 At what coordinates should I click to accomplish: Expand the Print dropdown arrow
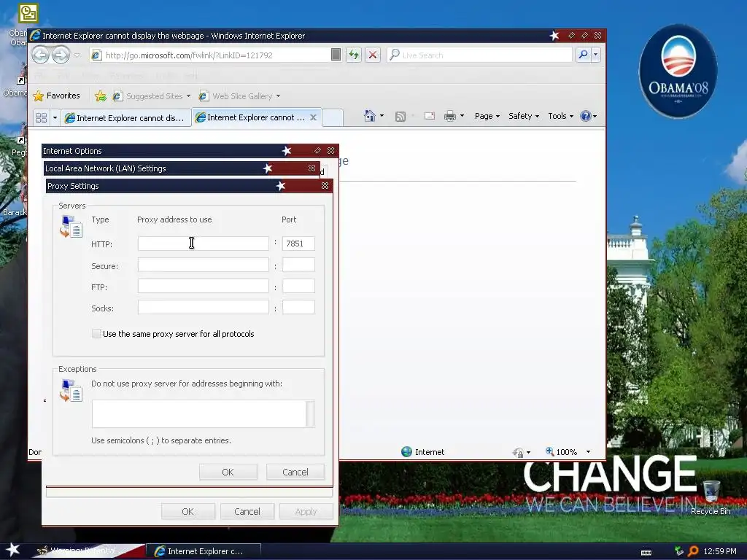point(462,116)
